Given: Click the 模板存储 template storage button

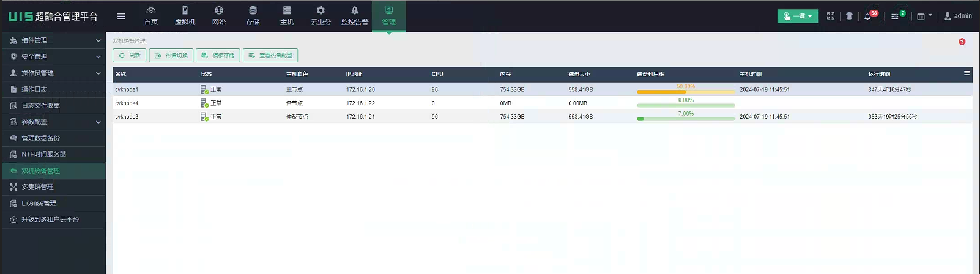Looking at the screenshot, I should point(218,55).
